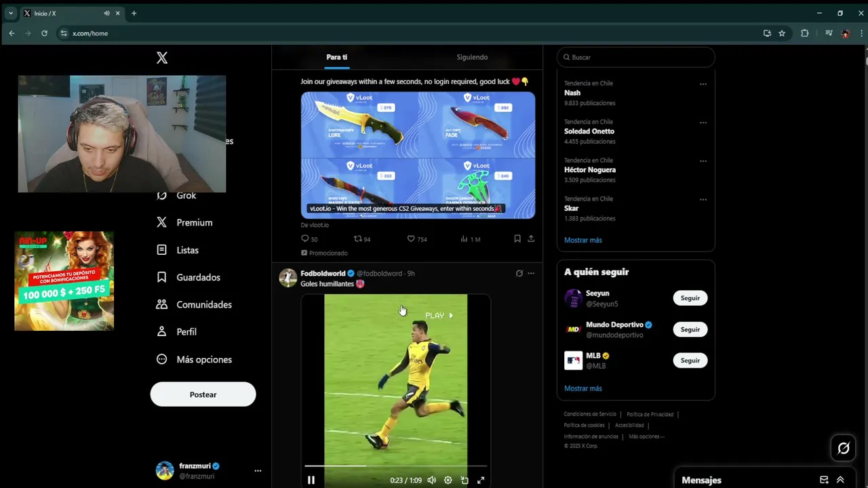Like the vLoot post with 754 likes

(416, 239)
